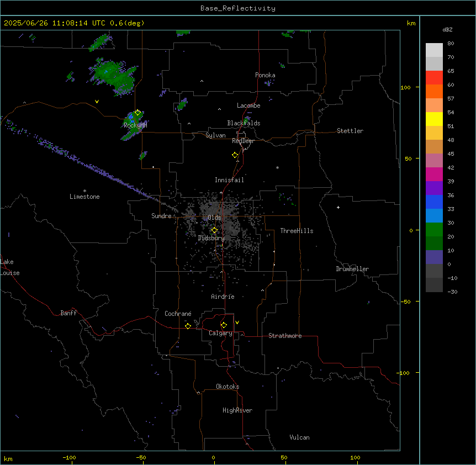Click the yellow v marker east of Calgary
The width and height of the screenshot is (476, 465).
point(237,323)
